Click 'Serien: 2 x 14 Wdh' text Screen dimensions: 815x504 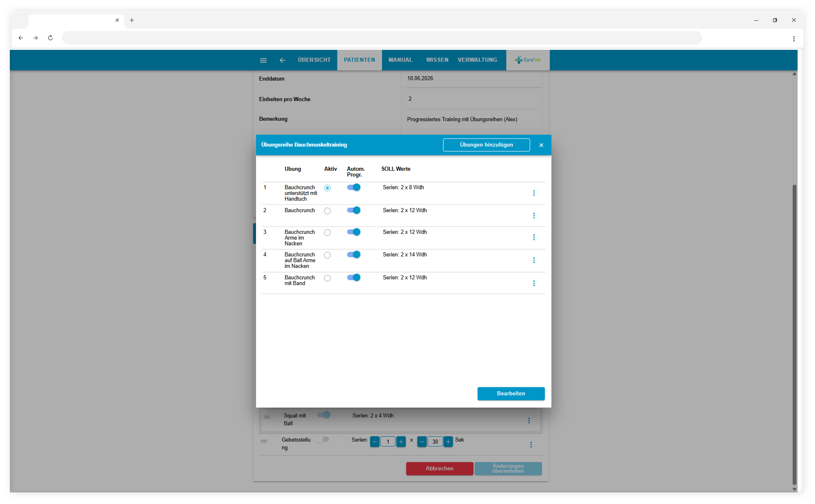pyautogui.click(x=404, y=255)
